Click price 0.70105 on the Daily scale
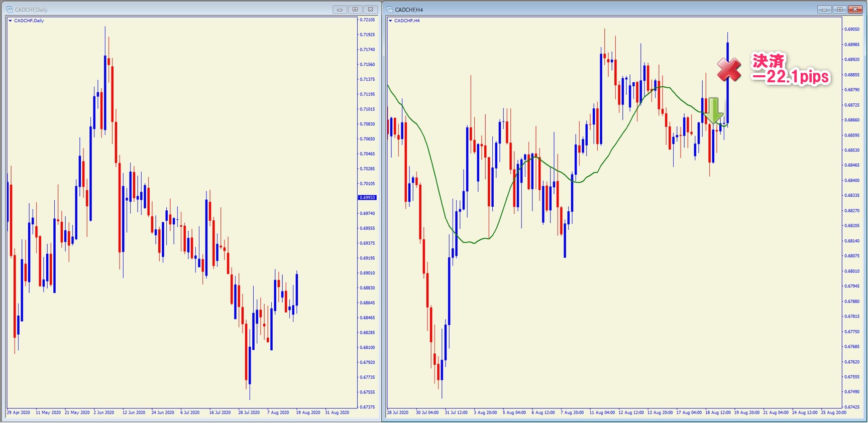This screenshot has width=868, height=423. (368, 184)
